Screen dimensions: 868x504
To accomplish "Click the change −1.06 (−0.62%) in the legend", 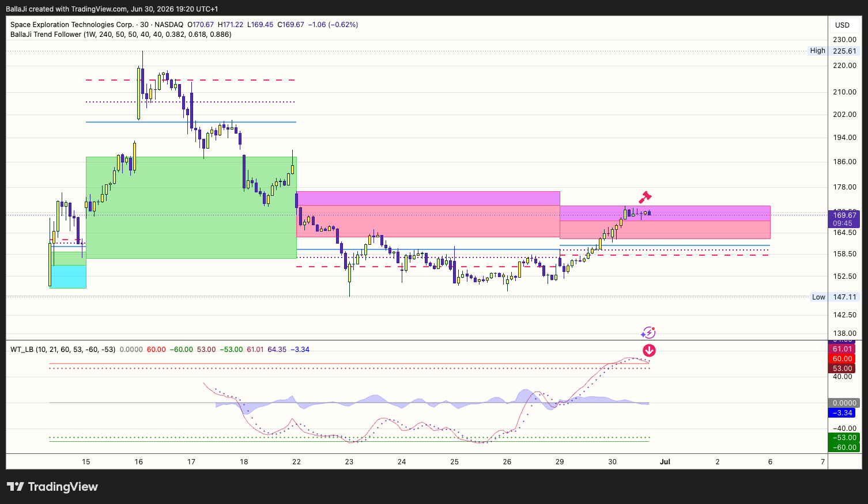I will (x=333, y=25).
